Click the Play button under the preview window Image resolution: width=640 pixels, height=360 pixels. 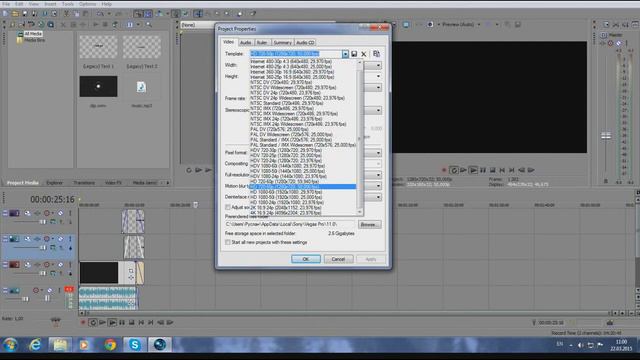pos(473,170)
